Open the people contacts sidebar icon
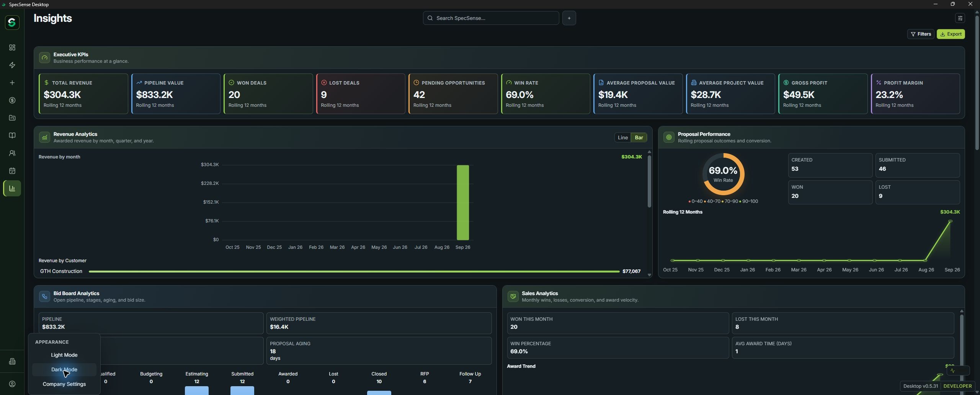This screenshot has height=395, width=980. coord(12,153)
